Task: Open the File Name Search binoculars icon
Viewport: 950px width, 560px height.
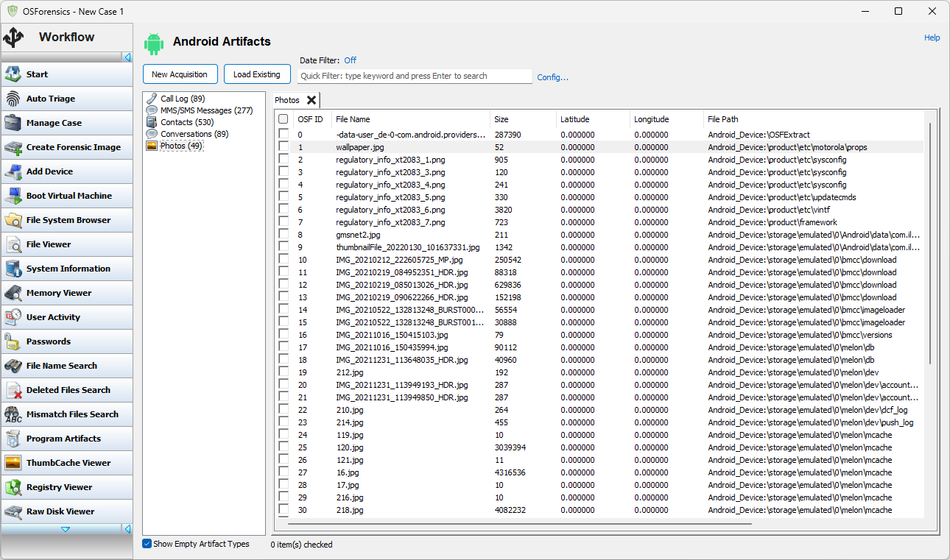Action: (13, 366)
